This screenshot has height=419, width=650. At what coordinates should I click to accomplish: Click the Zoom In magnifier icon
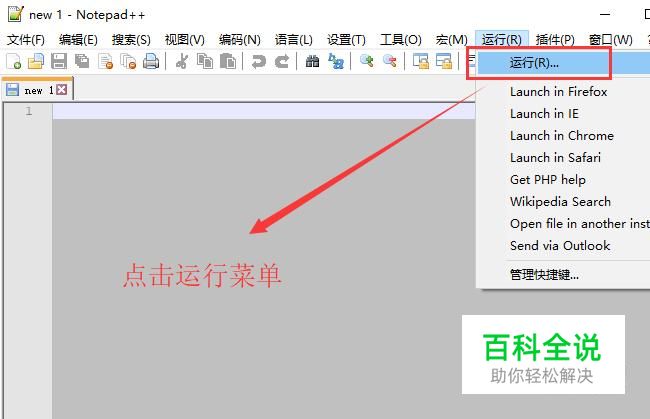pos(366,61)
